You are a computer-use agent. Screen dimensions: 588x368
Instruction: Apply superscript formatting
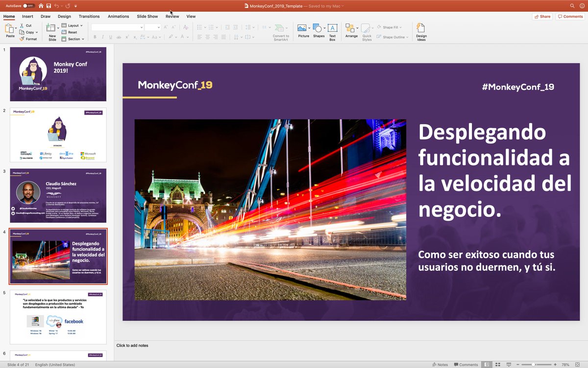pyautogui.click(x=127, y=37)
